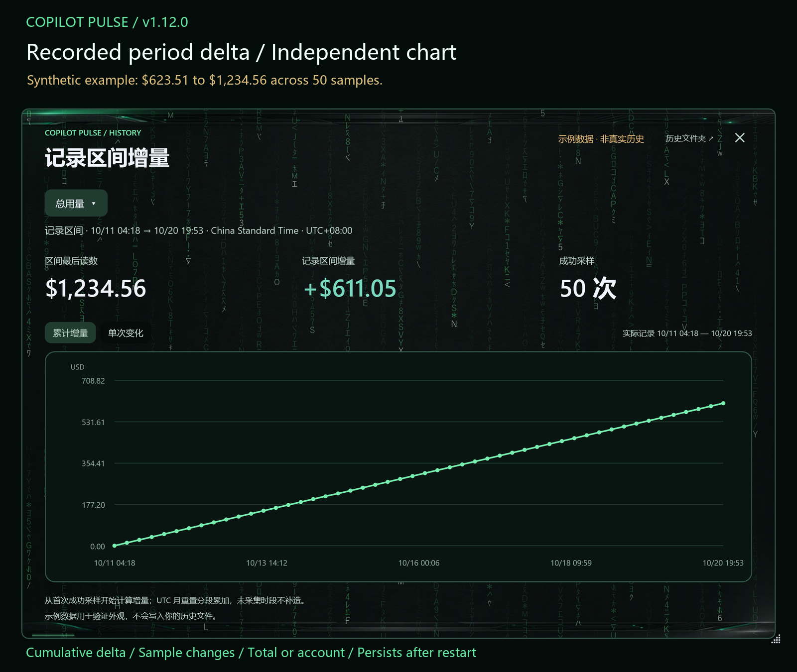The image size is (797, 672).
Task: Click the 记录区间 time range line
Action: click(x=199, y=230)
